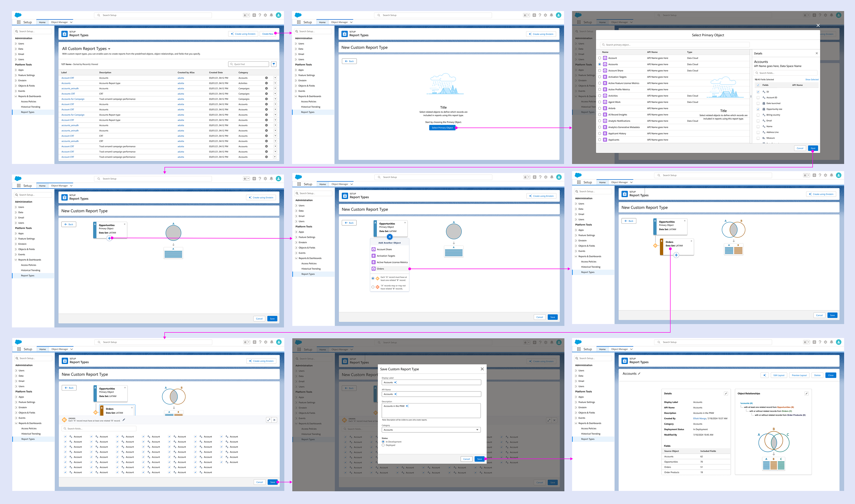This screenshot has width=855, height=504.
Task: Click the Airbnb object icon in primary object list
Action: pyautogui.click(x=605, y=108)
